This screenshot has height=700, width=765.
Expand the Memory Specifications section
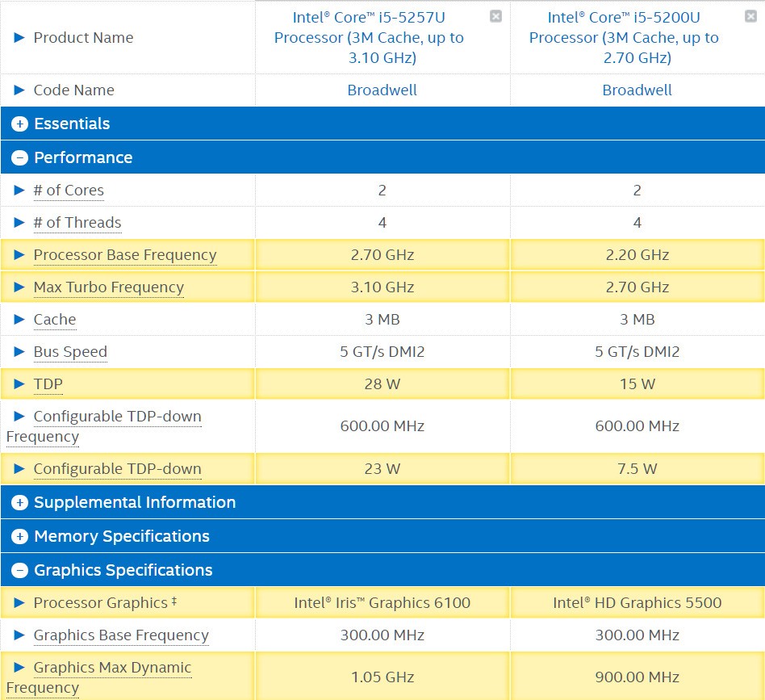click(20, 537)
